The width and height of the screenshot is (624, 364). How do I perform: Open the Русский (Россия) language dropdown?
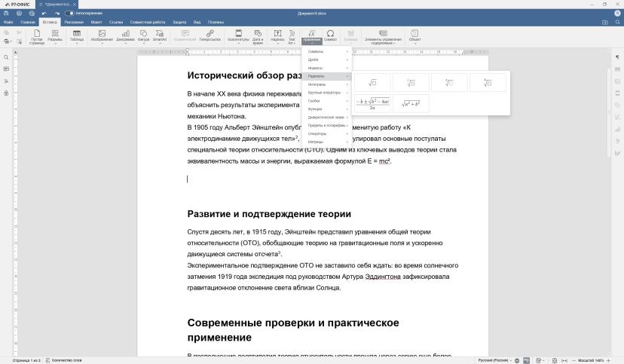click(494, 360)
